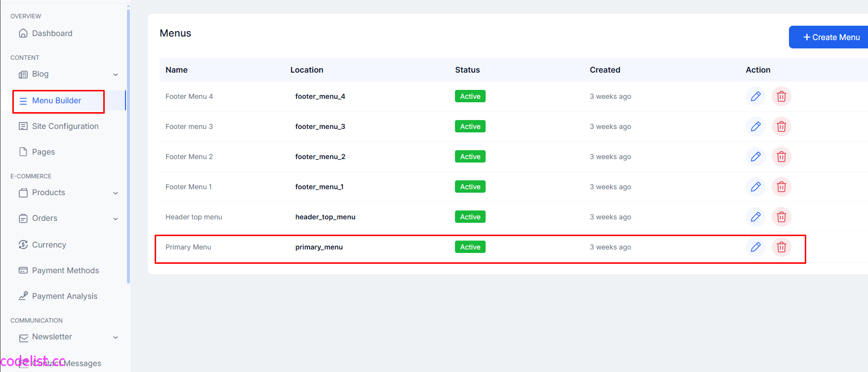Click the Site Configuration icon
Image resolution: width=868 pixels, height=372 pixels.
[23, 126]
